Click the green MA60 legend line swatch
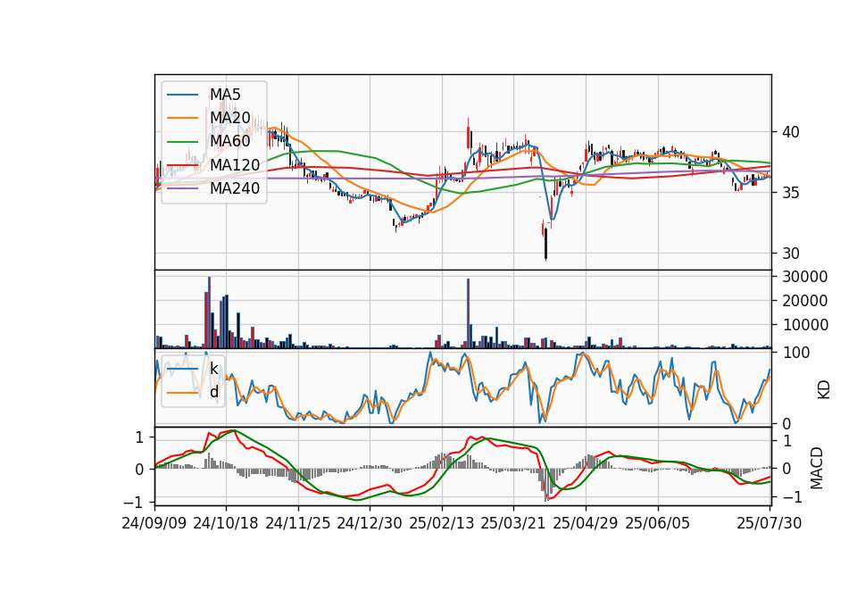 [x=182, y=142]
